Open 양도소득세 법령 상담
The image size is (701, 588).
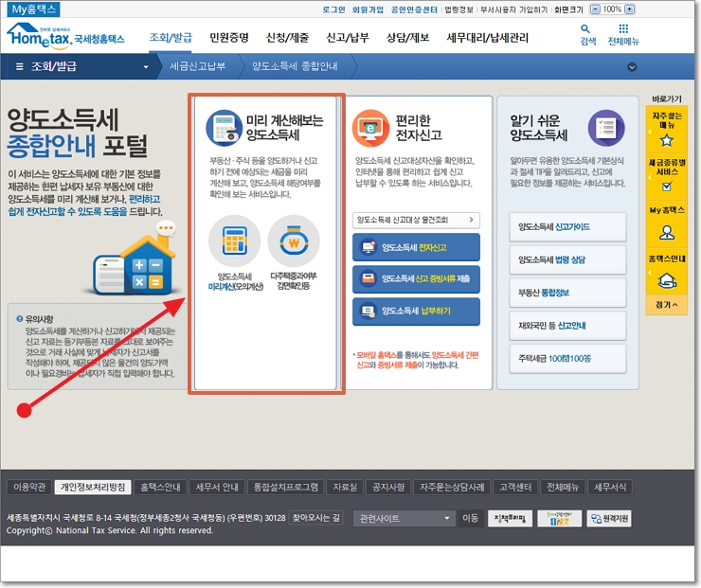coord(567,259)
